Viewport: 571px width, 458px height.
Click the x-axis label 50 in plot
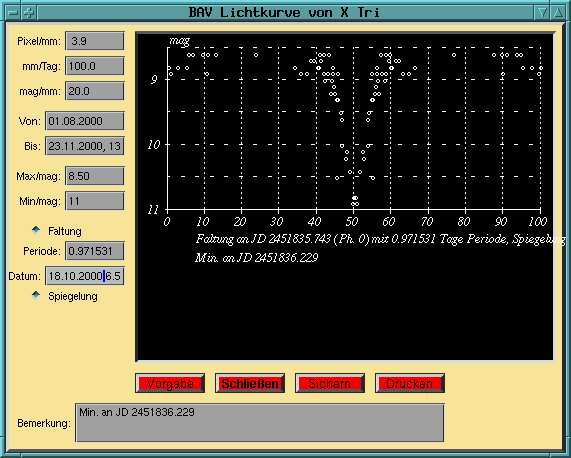pos(352,221)
